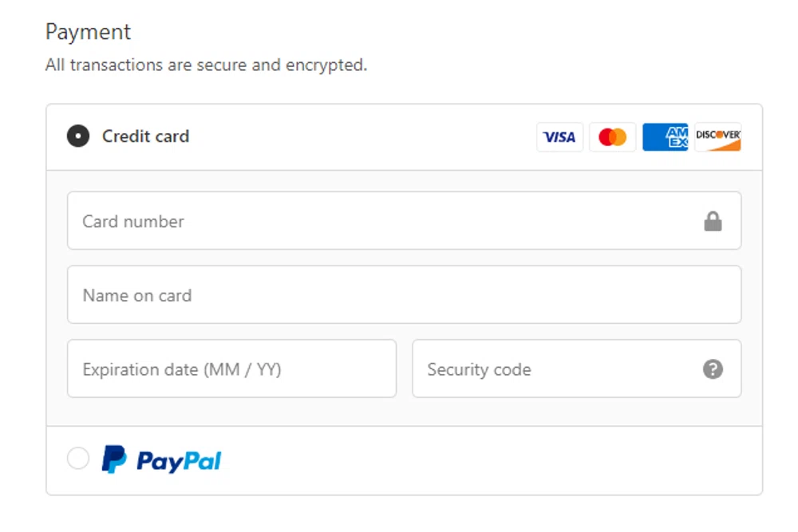Image resolution: width=798 pixels, height=532 pixels.
Task: Click the Credit card option label
Action: pos(145,136)
